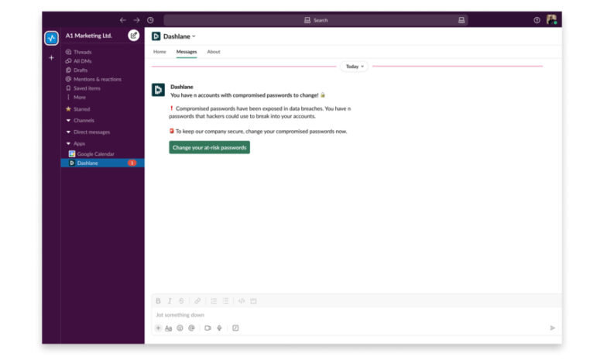604x364 pixels.
Task: Click the help question mark icon
Action: (537, 20)
